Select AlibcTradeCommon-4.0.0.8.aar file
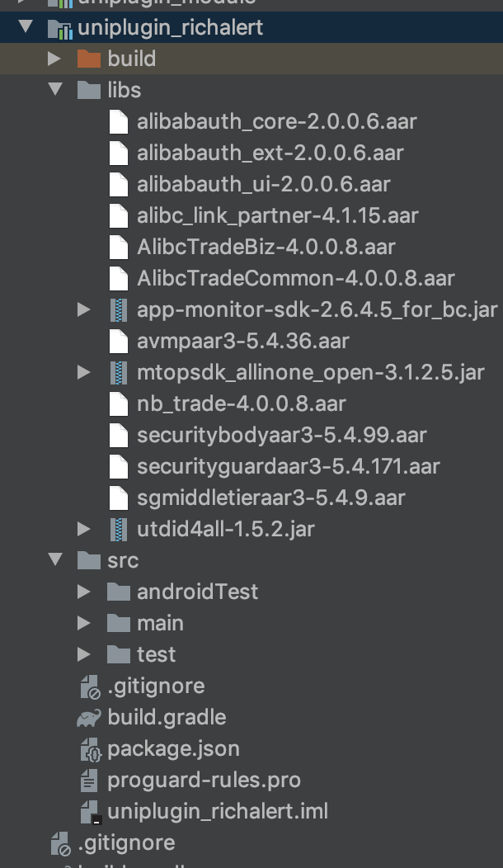The height and width of the screenshot is (868, 503). 295,278
